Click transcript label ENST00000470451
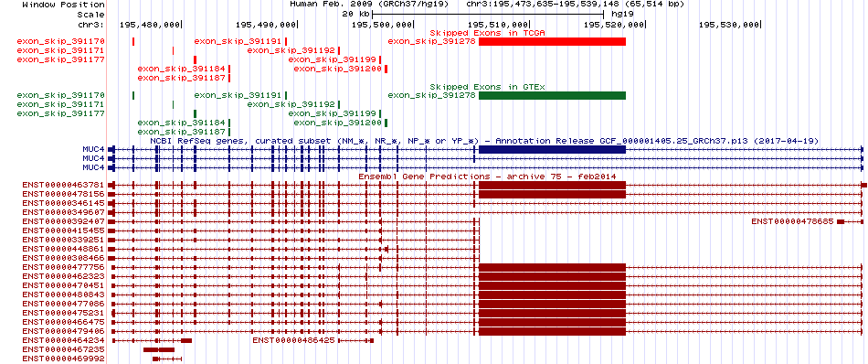This screenshot has height=364, width=868. 64,285
